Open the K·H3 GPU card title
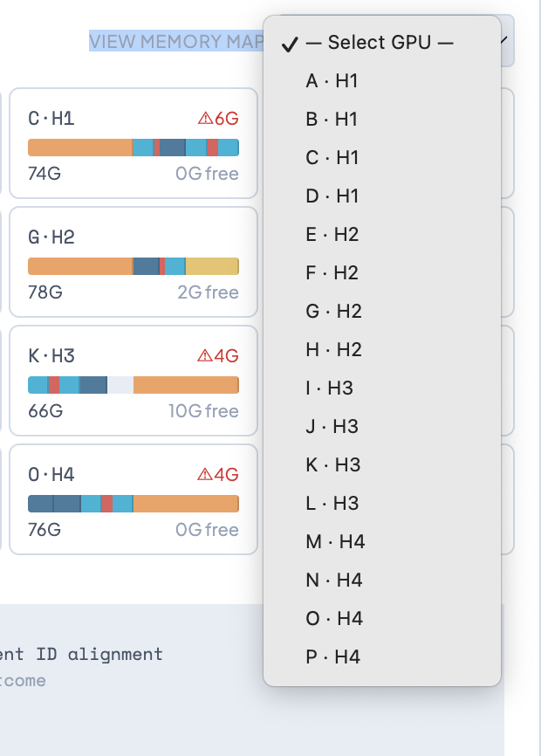The height and width of the screenshot is (756, 541). 51,356
